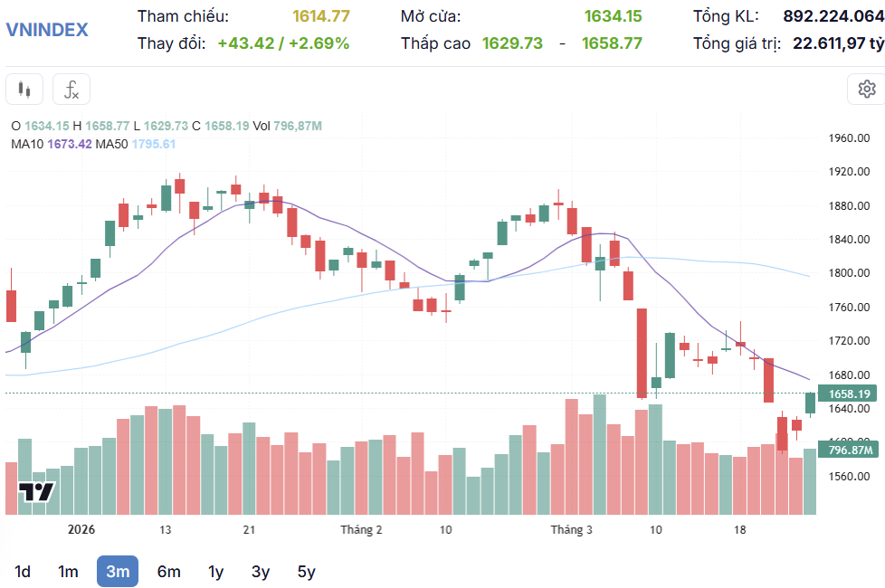885x588 pixels.
Task: Click the change value +43.42 / +2.69%
Action: (x=283, y=41)
